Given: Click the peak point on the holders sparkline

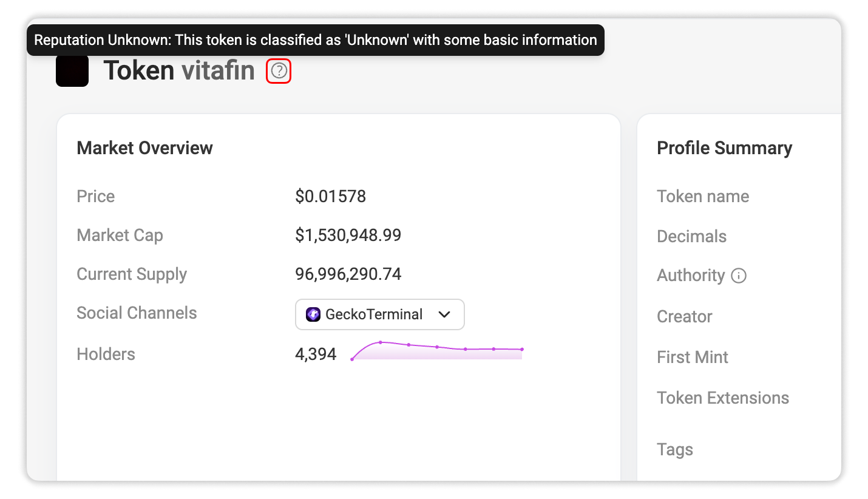Looking at the screenshot, I should click(x=380, y=342).
